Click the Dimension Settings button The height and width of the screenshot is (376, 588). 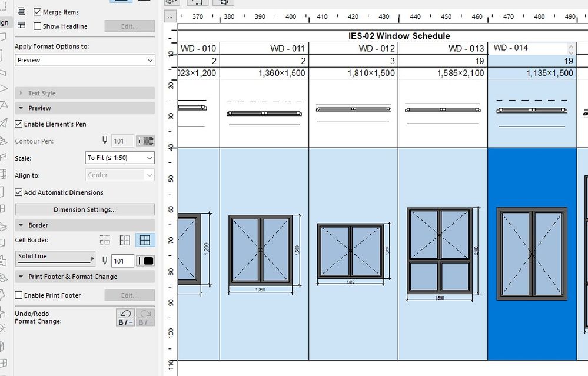coord(85,209)
